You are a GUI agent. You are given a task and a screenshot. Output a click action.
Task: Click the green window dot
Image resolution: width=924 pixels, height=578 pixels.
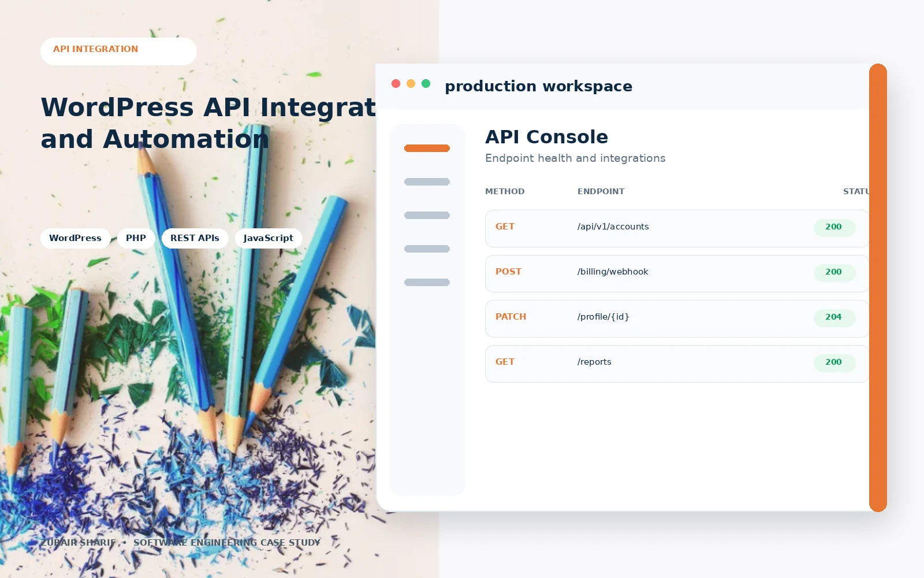click(x=426, y=84)
